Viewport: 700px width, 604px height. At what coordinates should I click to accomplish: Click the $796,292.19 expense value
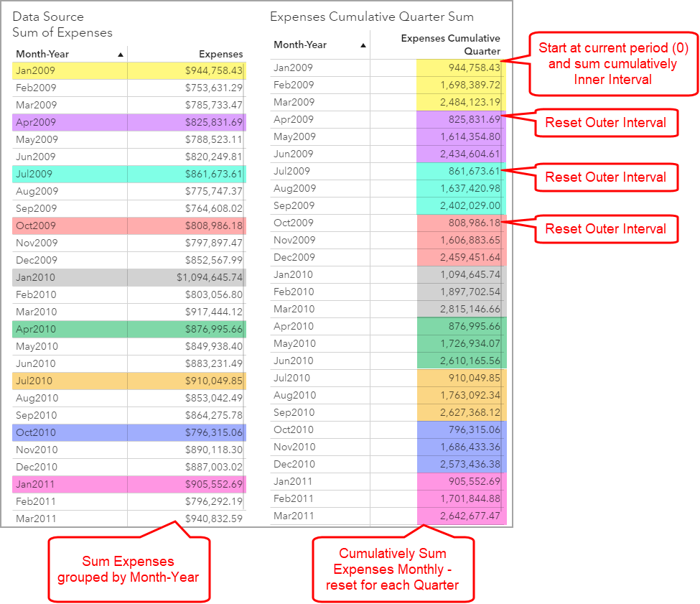click(x=214, y=502)
